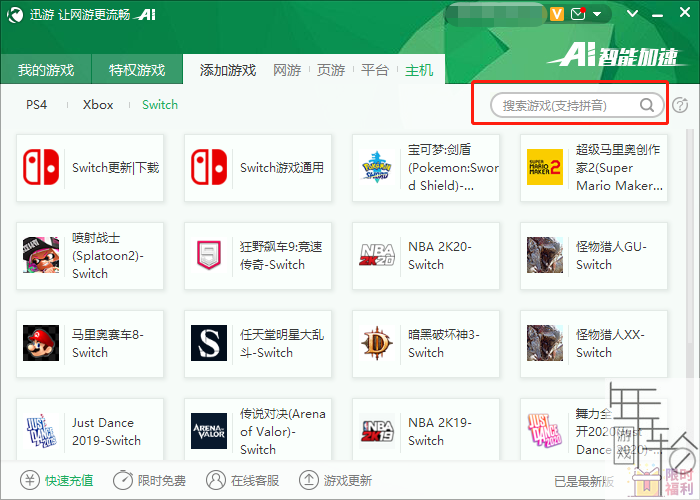Click the 传说对决(Arena of Valor)-Switch text

click(283, 431)
